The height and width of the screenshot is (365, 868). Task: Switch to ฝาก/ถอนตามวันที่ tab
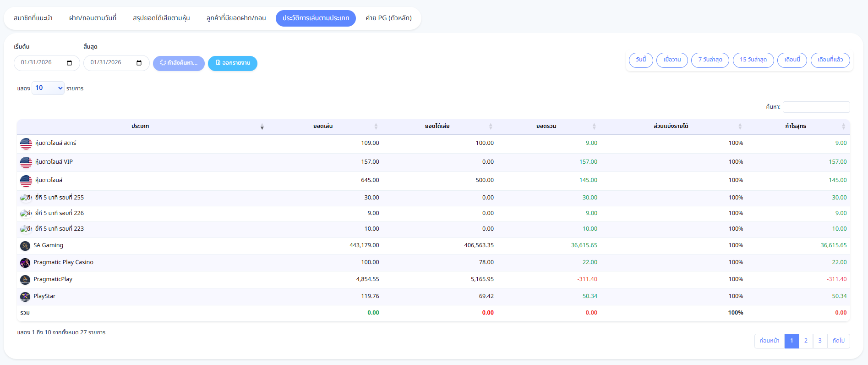pos(93,18)
